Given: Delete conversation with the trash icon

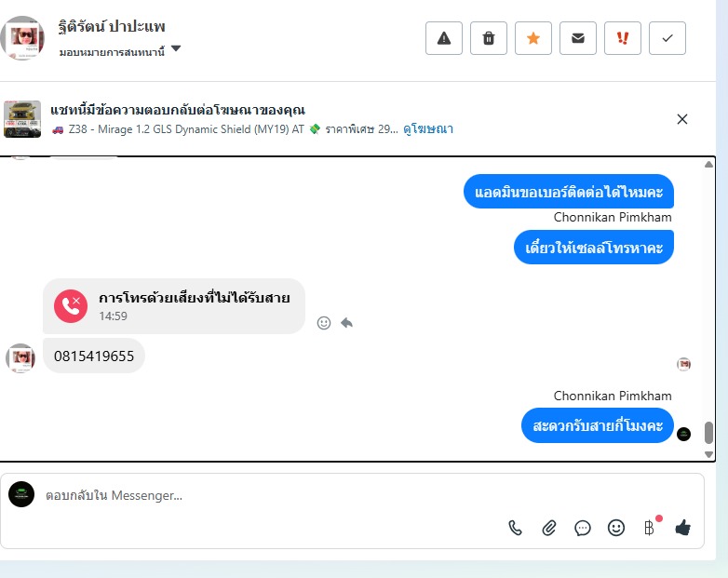Looking at the screenshot, I should click(x=489, y=38).
